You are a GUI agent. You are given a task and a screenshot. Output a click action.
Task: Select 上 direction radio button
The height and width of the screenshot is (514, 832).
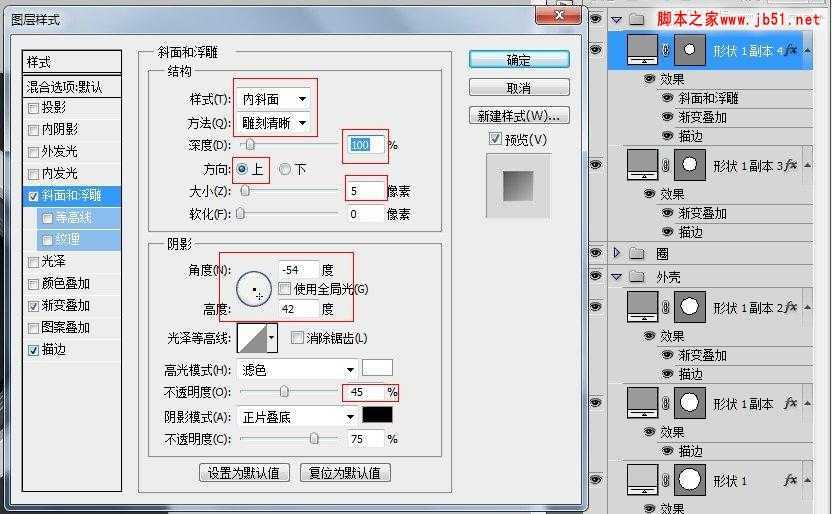[x=242, y=169]
